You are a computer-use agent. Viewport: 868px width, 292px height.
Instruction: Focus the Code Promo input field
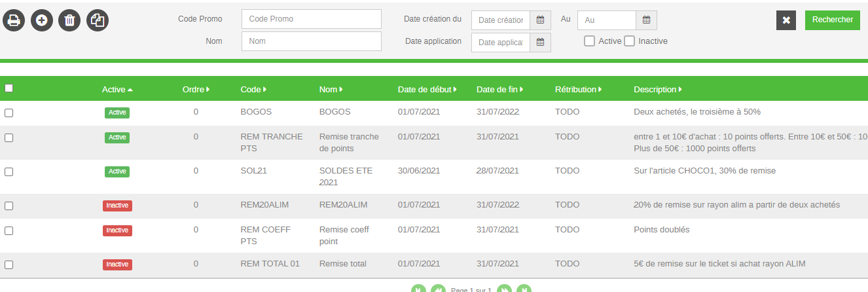[311, 19]
